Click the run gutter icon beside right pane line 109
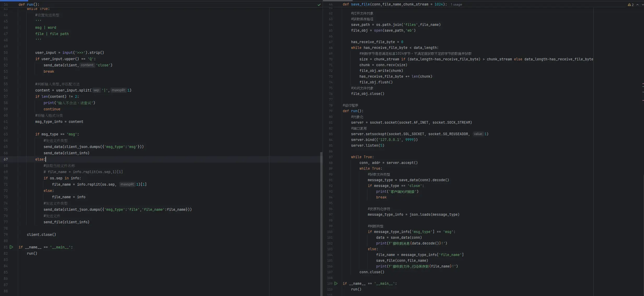 336,283
